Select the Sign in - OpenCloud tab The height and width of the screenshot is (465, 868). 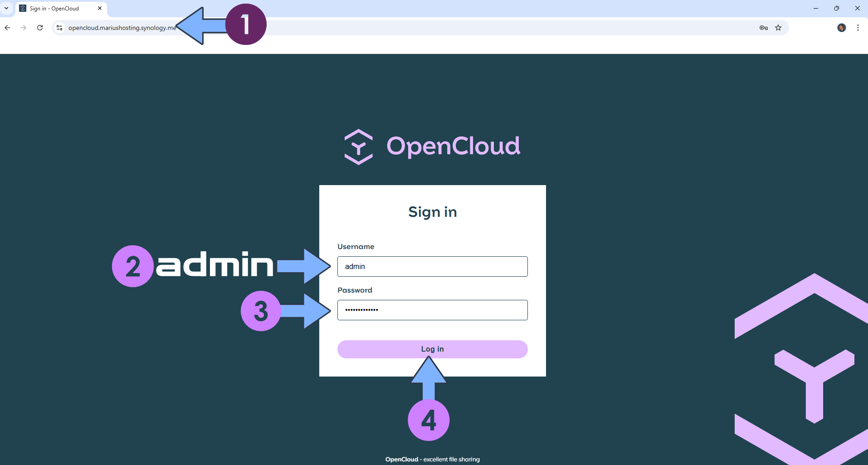point(54,8)
